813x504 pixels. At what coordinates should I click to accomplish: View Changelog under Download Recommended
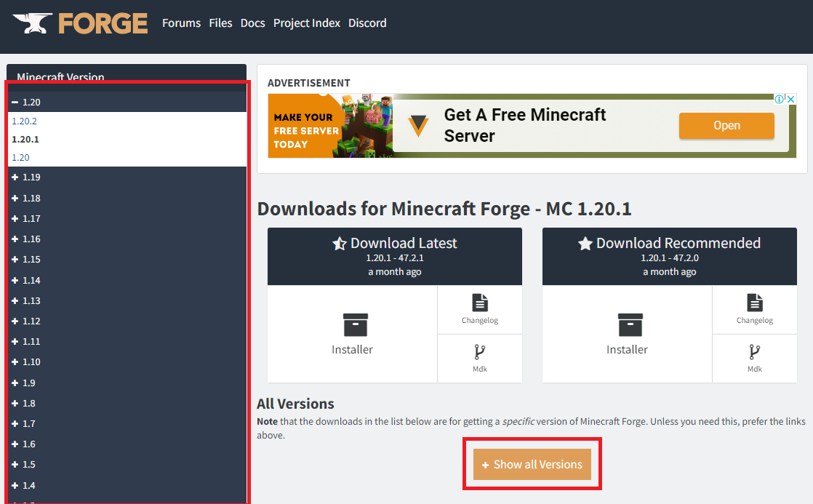[x=754, y=309]
